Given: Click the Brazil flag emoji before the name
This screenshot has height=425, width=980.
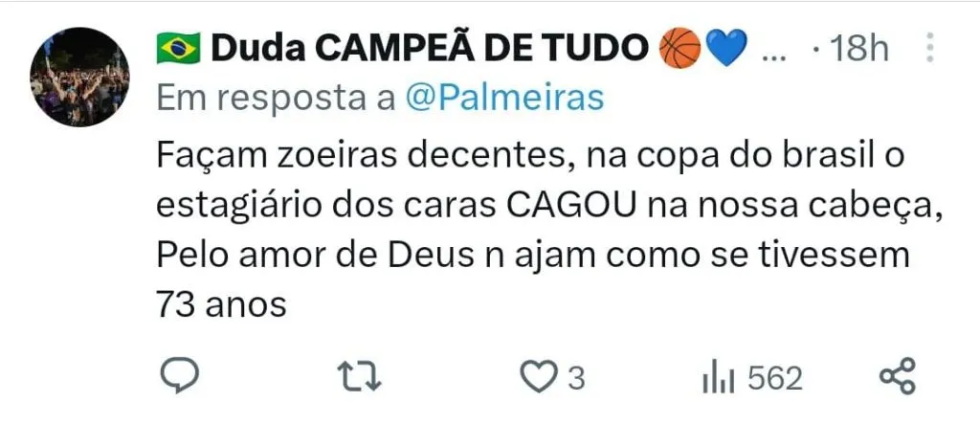Looking at the screenshot, I should 178,49.
